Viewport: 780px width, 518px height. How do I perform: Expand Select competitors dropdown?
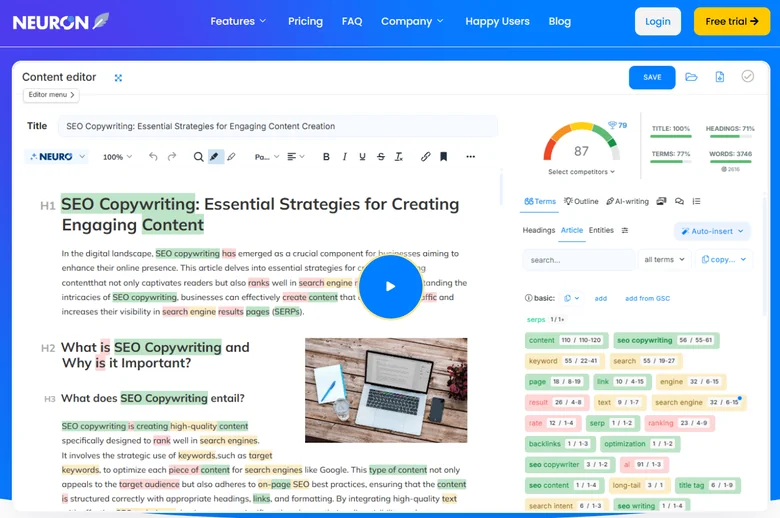pos(582,172)
